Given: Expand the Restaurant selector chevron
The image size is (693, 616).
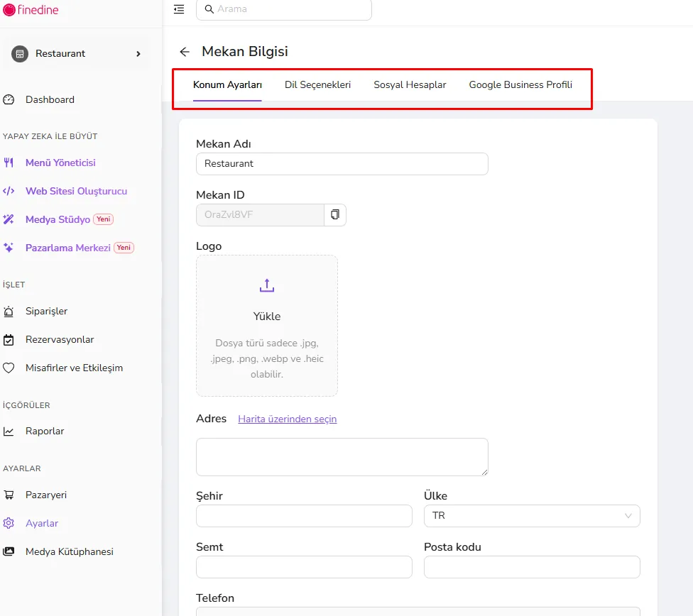Looking at the screenshot, I should pyautogui.click(x=138, y=54).
